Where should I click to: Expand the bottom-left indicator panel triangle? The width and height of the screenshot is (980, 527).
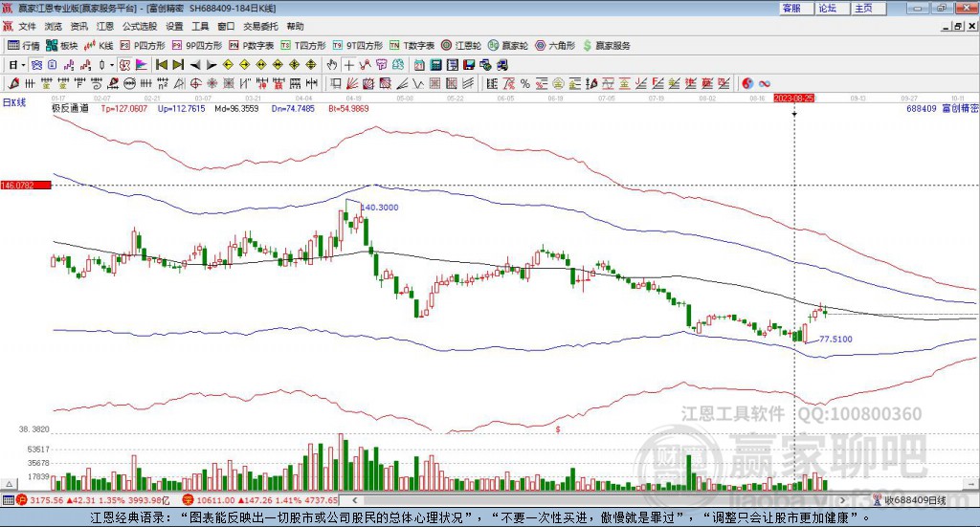click(10, 484)
